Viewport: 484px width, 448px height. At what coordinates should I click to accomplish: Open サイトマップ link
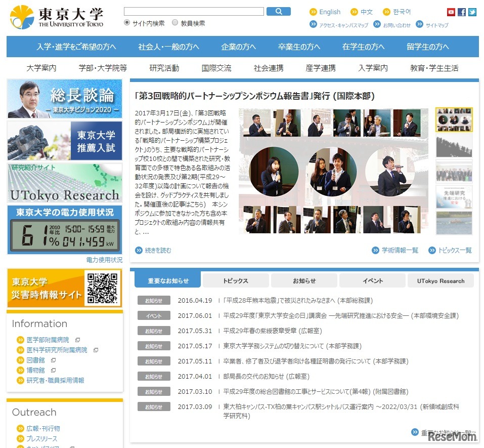tap(437, 25)
